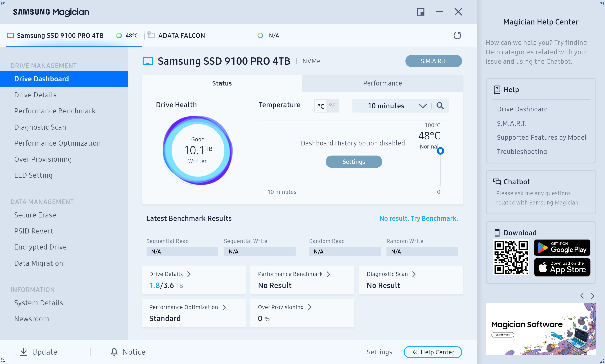
Task: Click the Help question-mark icon
Action: pos(497,90)
